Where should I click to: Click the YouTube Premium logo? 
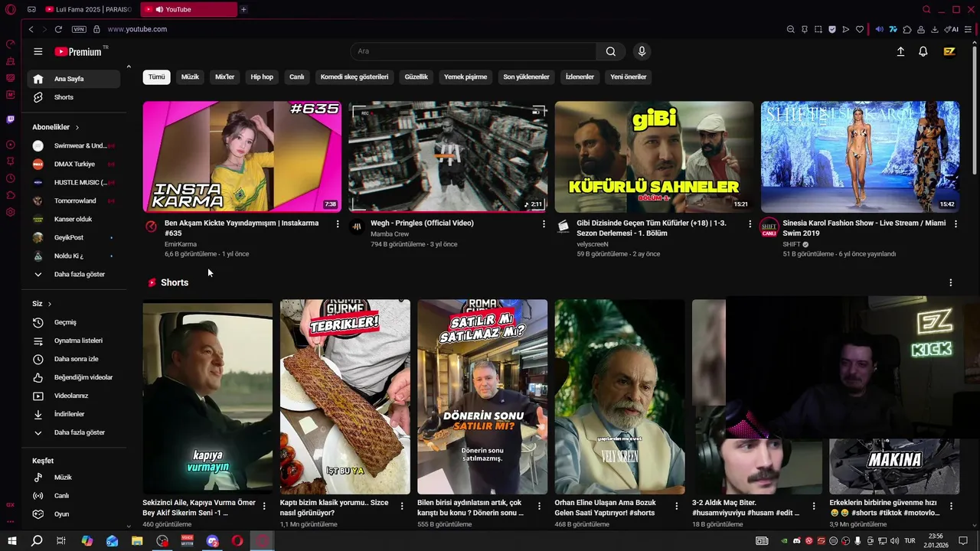coord(78,51)
